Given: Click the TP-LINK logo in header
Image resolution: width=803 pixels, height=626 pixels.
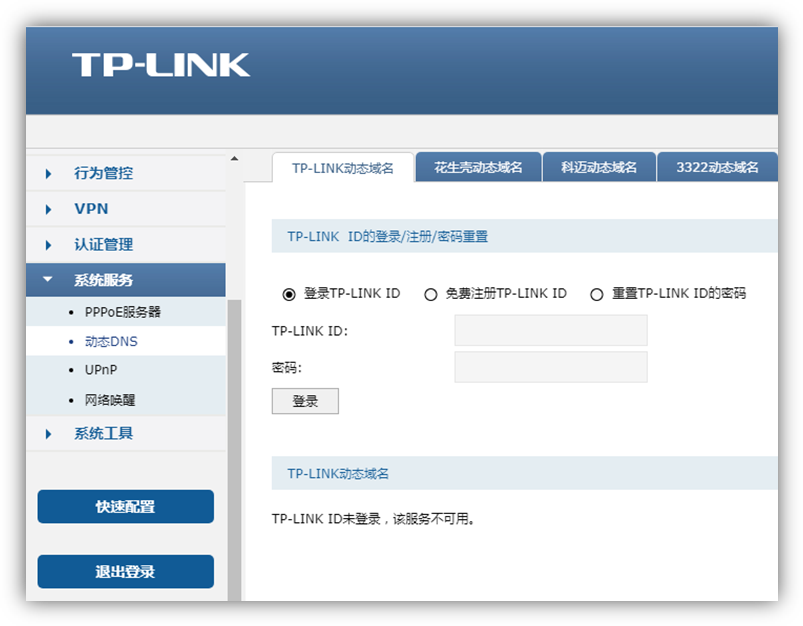Looking at the screenshot, I should [161, 65].
